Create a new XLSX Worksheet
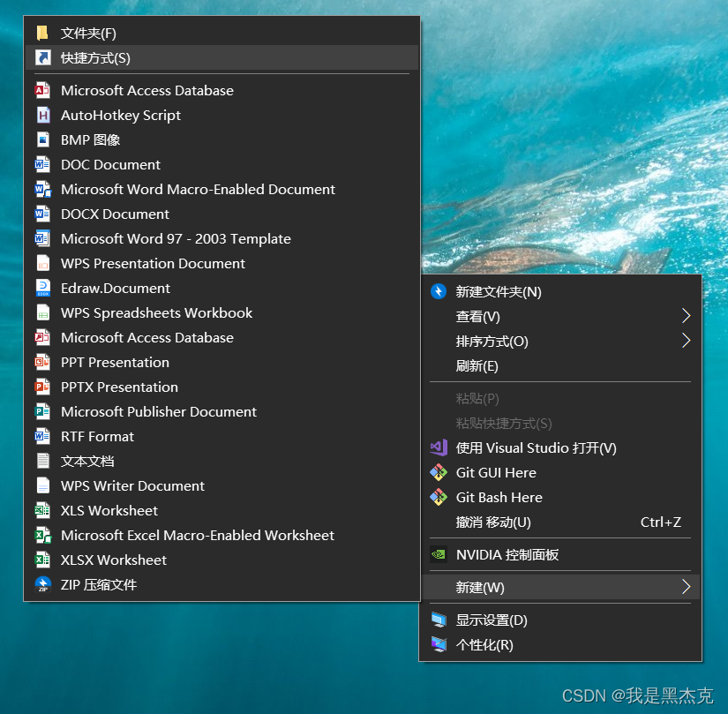The image size is (728, 714). point(221,560)
